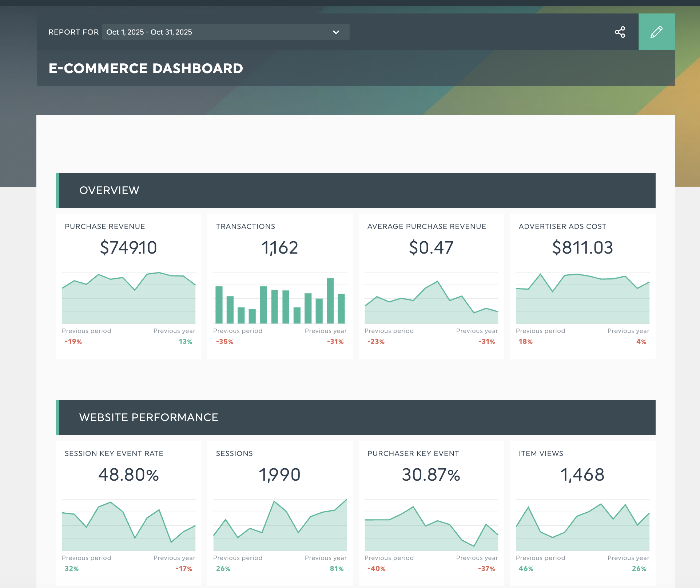Select the E-COMMERCE DASHBOARD title

pos(146,68)
